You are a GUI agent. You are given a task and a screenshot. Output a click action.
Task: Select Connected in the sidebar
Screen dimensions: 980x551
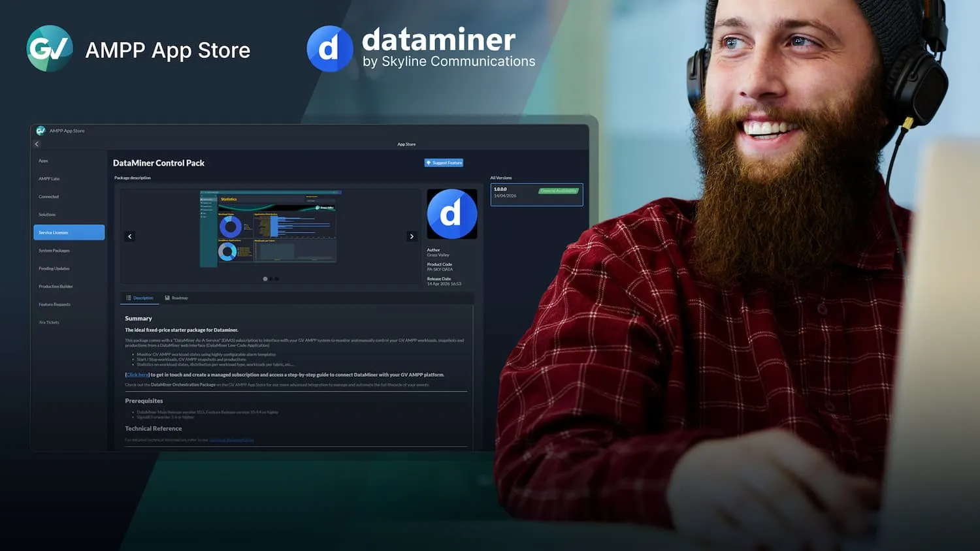pyautogui.click(x=48, y=197)
